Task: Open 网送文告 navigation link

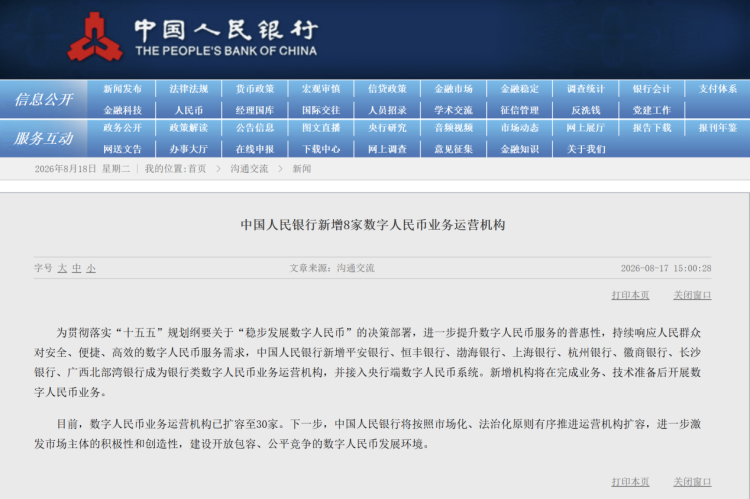Action: (x=122, y=149)
